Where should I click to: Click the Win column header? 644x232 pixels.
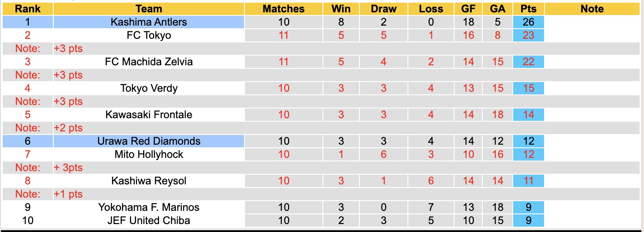[341, 9]
